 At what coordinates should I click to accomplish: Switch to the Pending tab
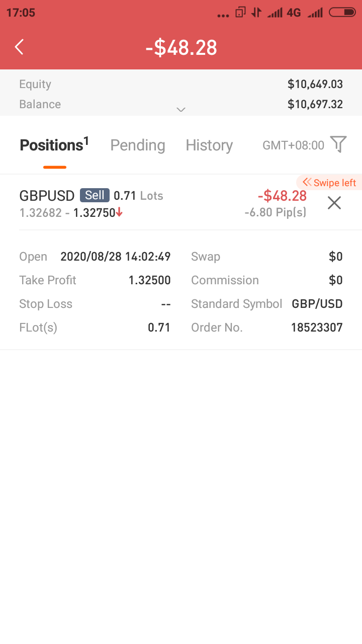click(x=138, y=145)
